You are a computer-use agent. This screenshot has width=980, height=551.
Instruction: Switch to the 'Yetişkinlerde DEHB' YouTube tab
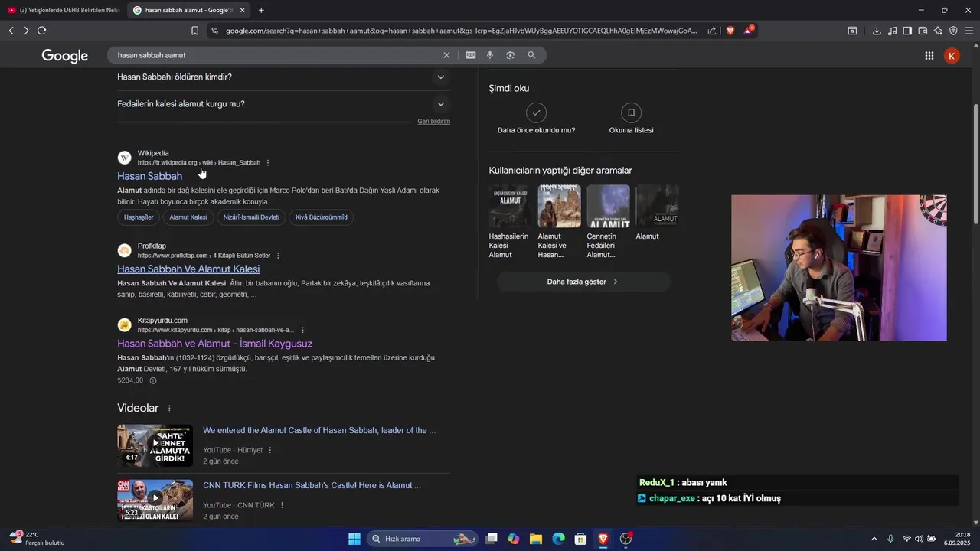point(63,10)
